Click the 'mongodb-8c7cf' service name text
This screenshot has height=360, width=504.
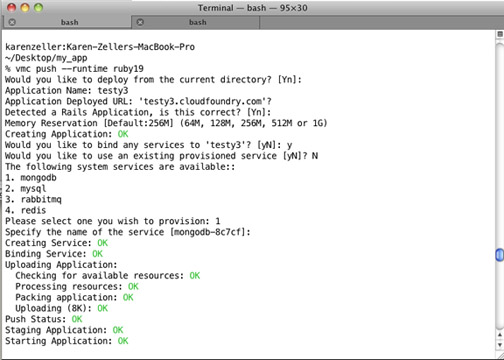point(209,232)
